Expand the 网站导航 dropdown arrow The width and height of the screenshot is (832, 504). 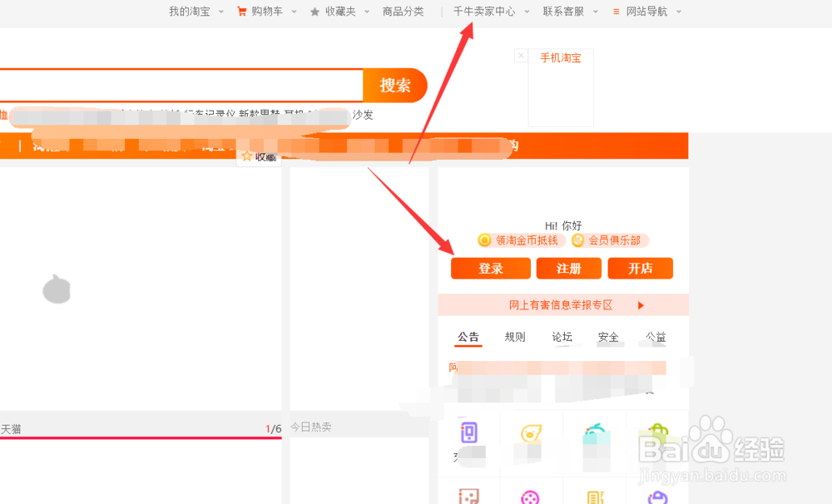tap(679, 12)
